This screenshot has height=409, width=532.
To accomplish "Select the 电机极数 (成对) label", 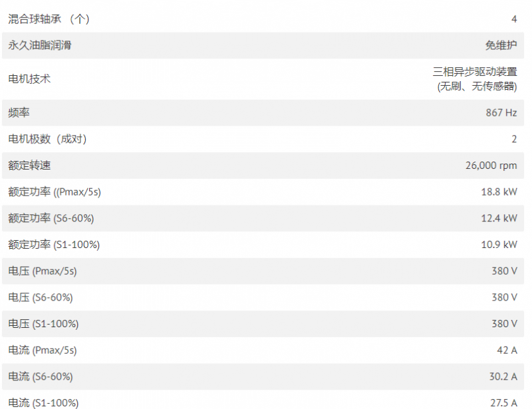I will 47,139.
